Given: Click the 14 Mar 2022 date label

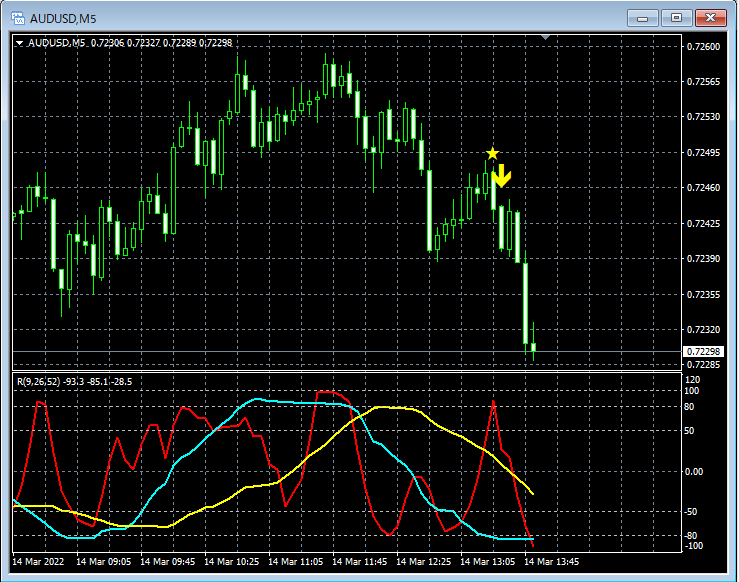Looking at the screenshot, I should 38,562.
